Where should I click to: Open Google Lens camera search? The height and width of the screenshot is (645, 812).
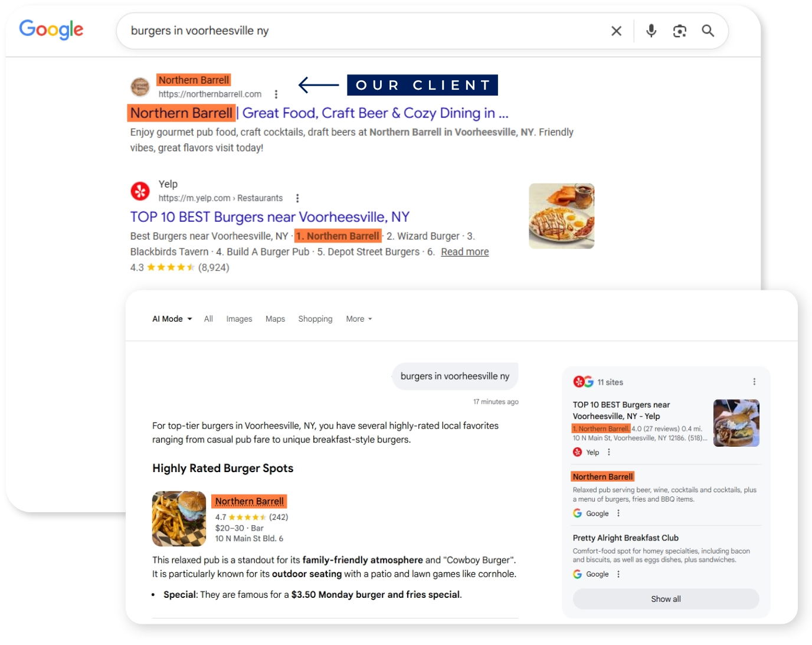[680, 31]
